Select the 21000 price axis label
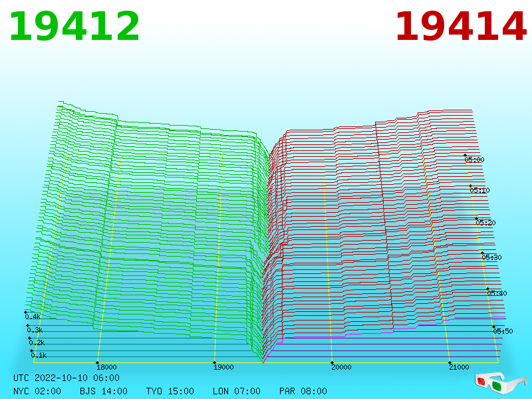 (459, 367)
